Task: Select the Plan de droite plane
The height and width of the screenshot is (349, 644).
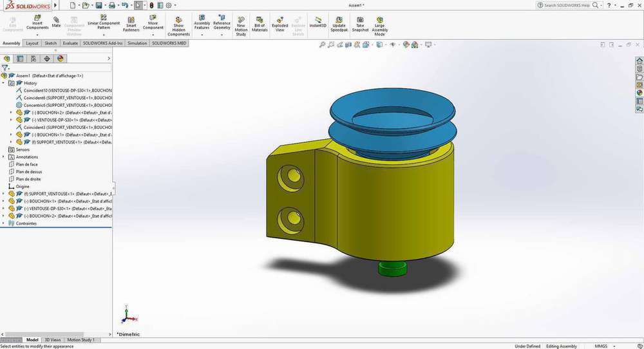Action: coord(28,179)
